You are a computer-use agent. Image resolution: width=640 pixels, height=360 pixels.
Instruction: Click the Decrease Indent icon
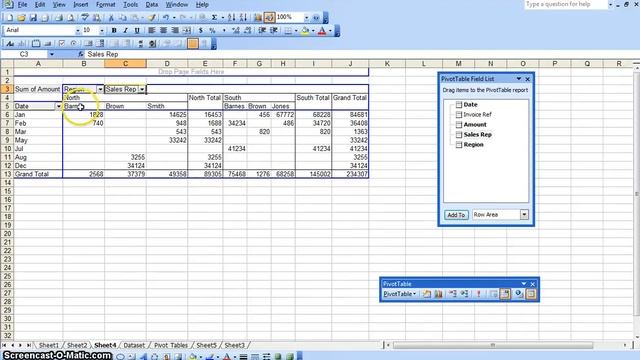(262, 31)
